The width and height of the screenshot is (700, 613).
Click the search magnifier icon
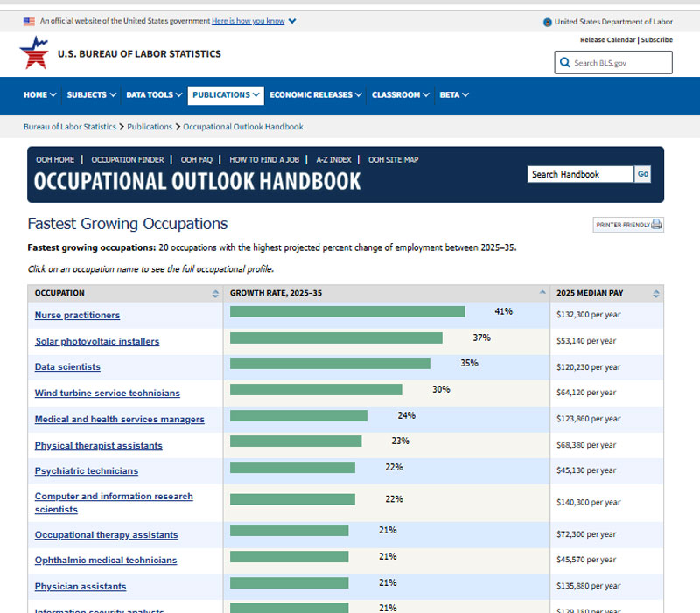click(564, 62)
